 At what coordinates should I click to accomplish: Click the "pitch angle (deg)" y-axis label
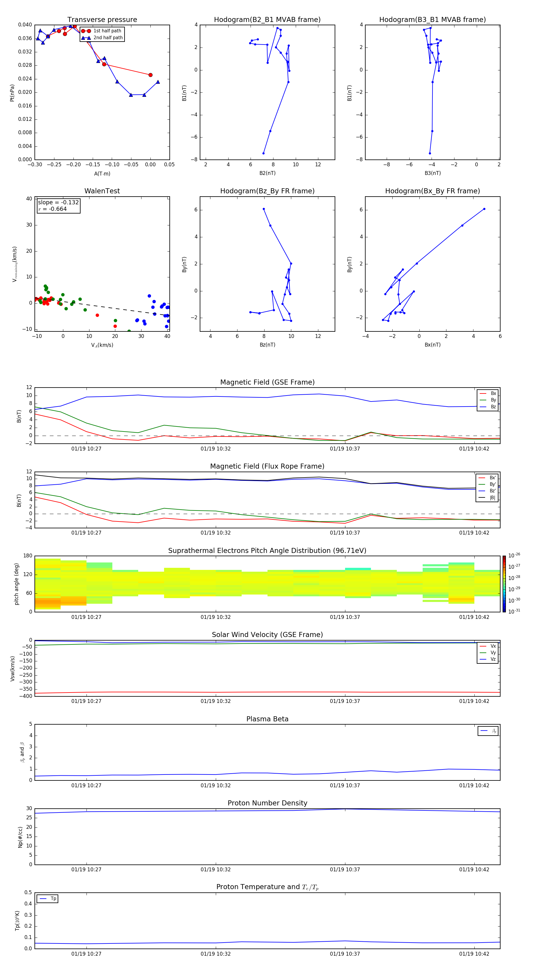pyautogui.click(x=16, y=584)
